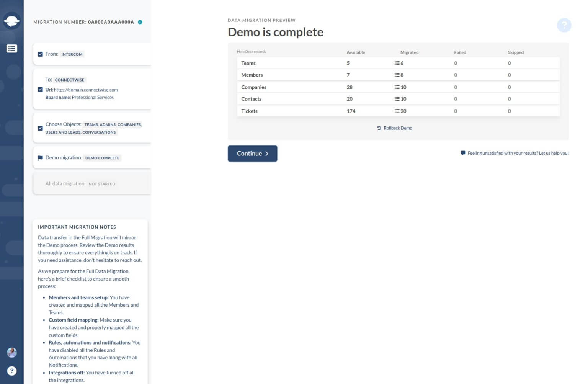588x384 pixels.
Task: Open Members migrated records via list icon
Action: click(x=397, y=75)
